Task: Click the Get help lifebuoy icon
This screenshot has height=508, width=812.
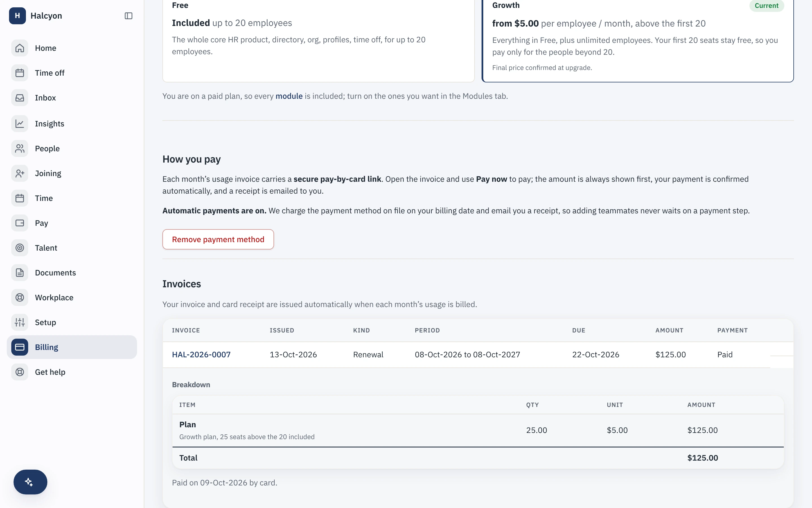Action: click(x=20, y=372)
